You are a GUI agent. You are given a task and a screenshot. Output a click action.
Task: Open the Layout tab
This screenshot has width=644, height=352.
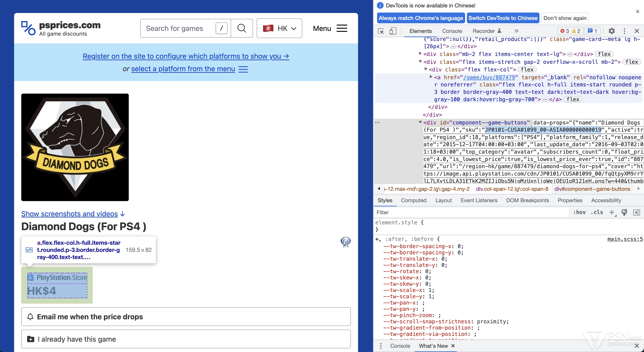click(444, 200)
